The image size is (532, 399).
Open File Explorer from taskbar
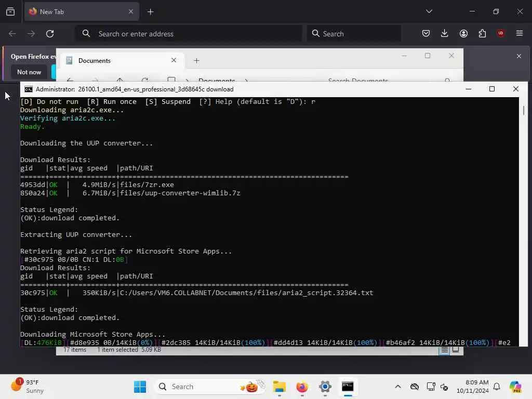click(279, 387)
